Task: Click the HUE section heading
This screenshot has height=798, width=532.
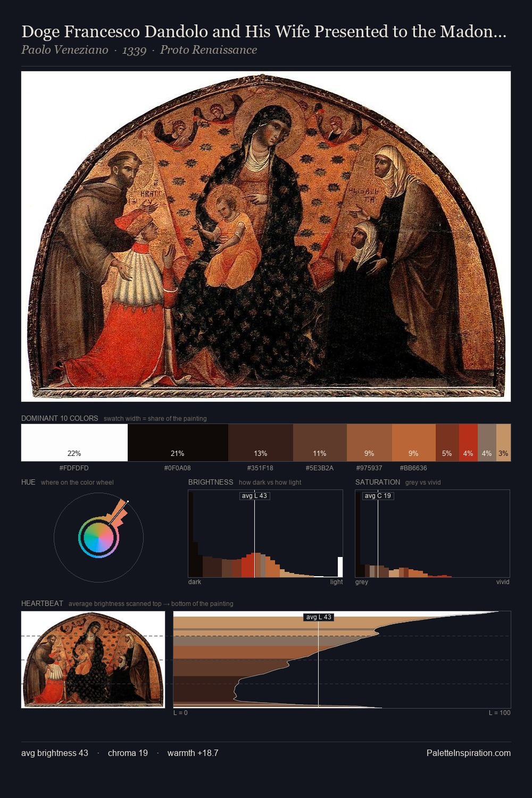Action: click(28, 482)
